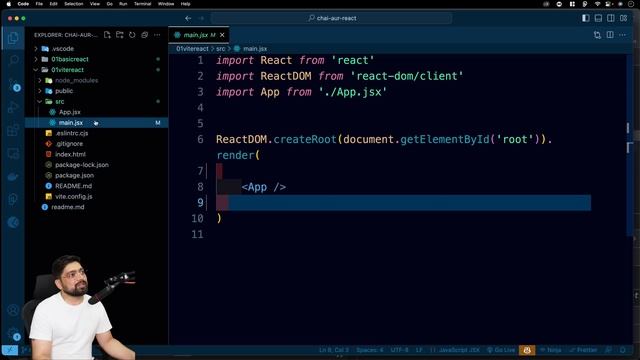Open the Edit menu
640x360 pixels.
coord(53,4)
